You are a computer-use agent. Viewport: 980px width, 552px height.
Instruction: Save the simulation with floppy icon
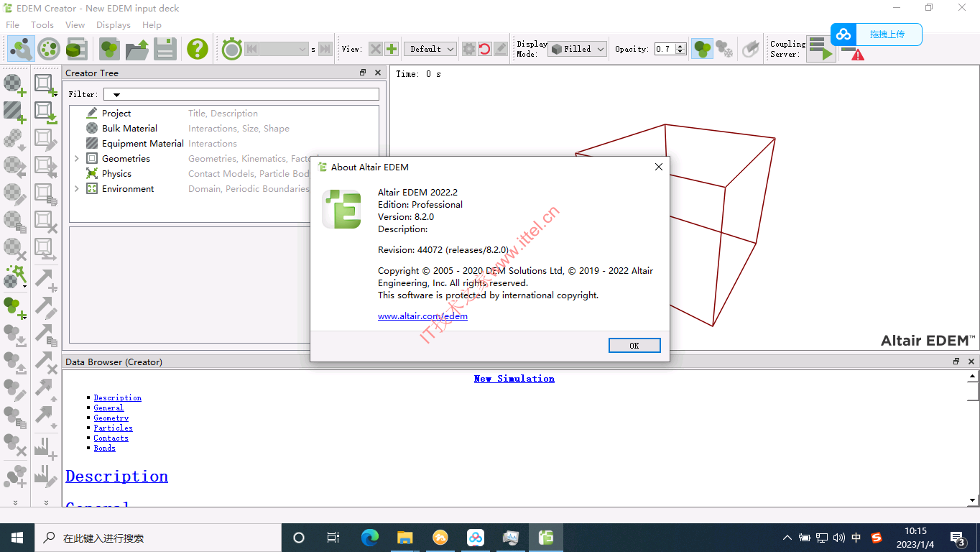coord(165,49)
